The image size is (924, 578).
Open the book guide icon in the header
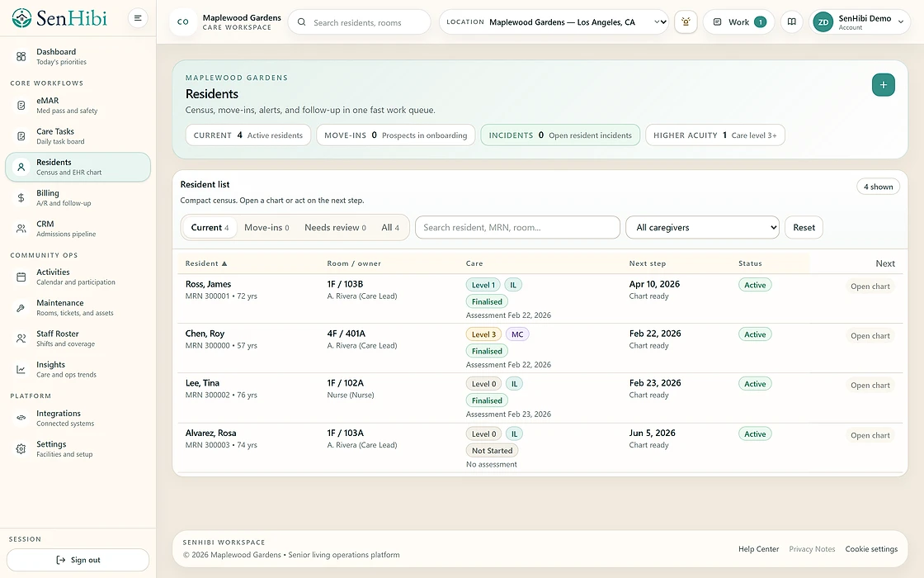point(792,21)
